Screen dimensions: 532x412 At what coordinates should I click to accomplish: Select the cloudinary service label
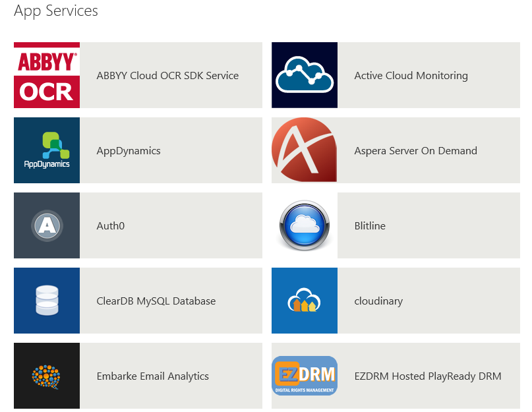pos(378,301)
